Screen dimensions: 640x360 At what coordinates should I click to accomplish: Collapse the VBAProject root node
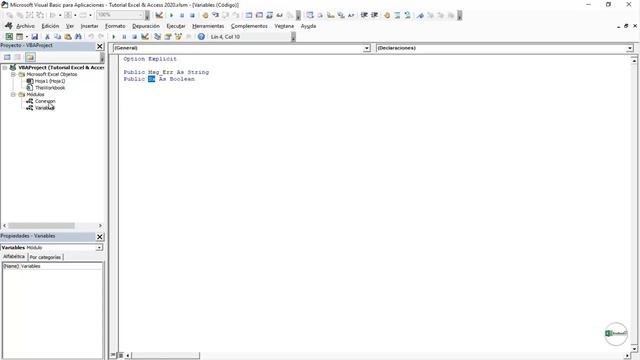click(5, 68)
